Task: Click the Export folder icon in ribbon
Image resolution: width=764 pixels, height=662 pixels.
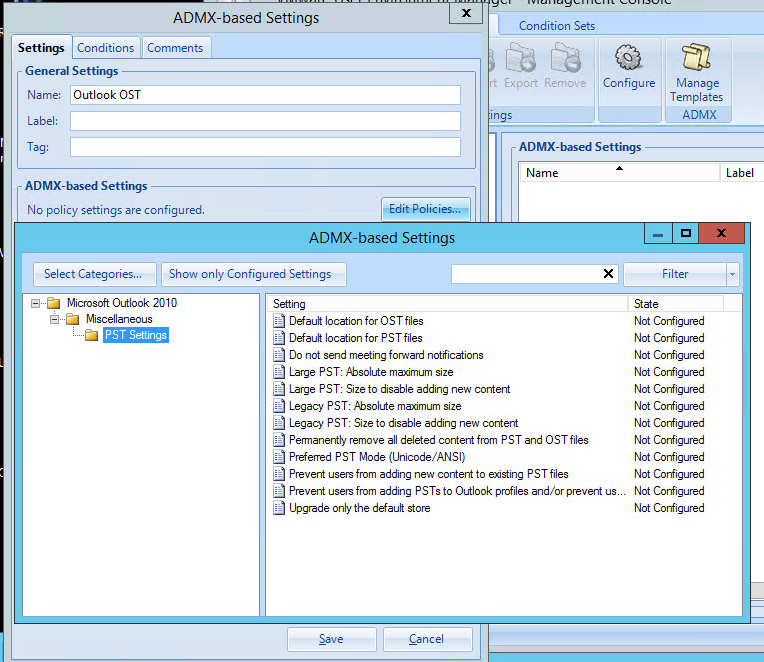Action: point(520,57)
